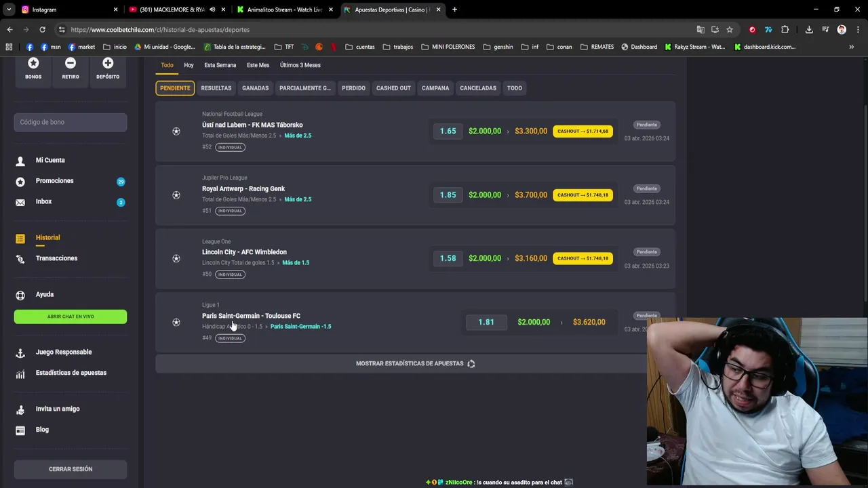Image resolution: width=868 pixels, height=488 pixels.
Task: Open the apps grid in bookmarks bar
Action: tap(9, 47)
